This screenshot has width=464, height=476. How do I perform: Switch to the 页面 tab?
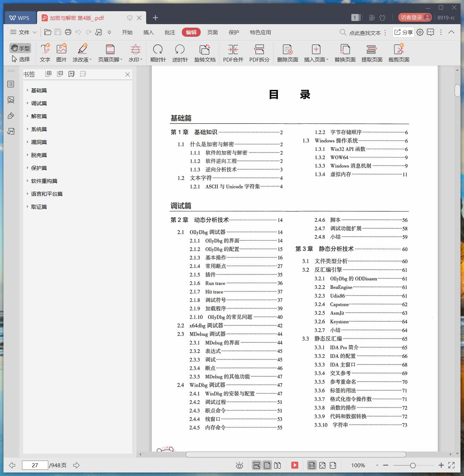(x=212, y=32)
